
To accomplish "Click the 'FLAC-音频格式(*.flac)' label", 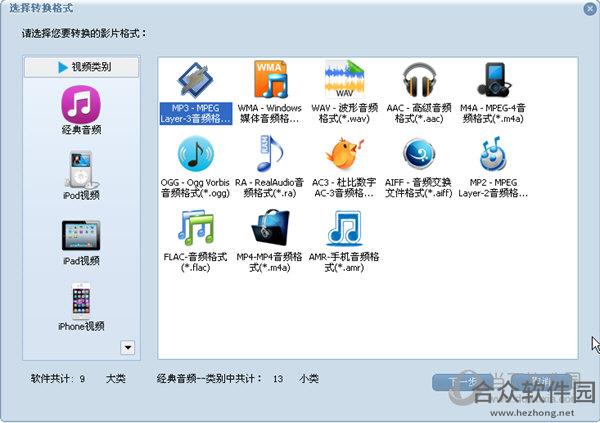I will tap(196, 262).
